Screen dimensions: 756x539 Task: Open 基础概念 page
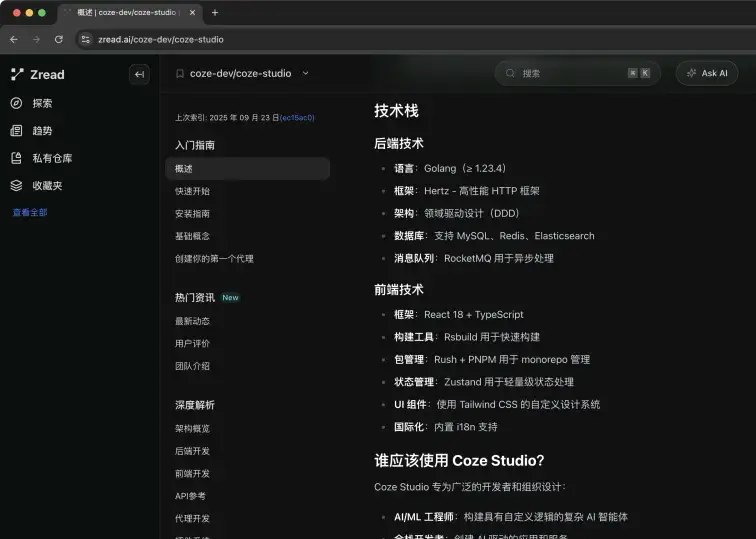tap(192, 236)
